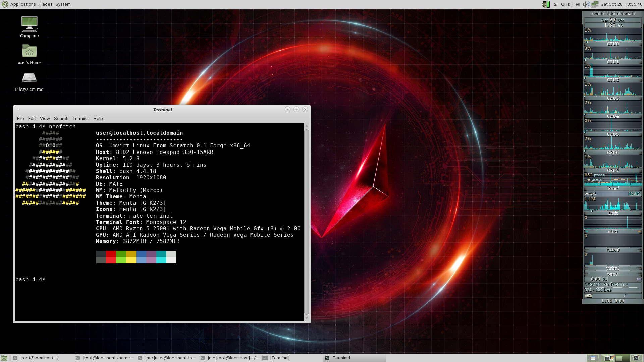
Task: Click the show desktop button in bottom panel
Action: (x=4, y=358)
